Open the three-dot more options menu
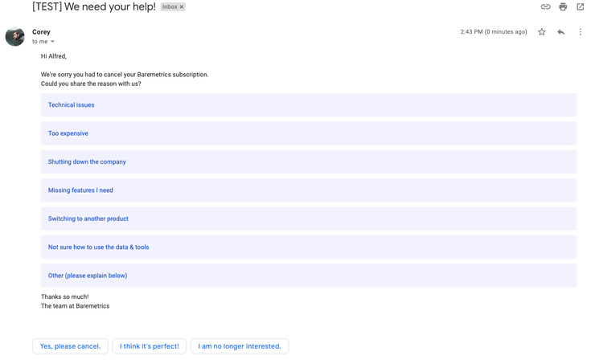This screenshot has width=591, height=364. pyautogui.click(x=580, y=32)
